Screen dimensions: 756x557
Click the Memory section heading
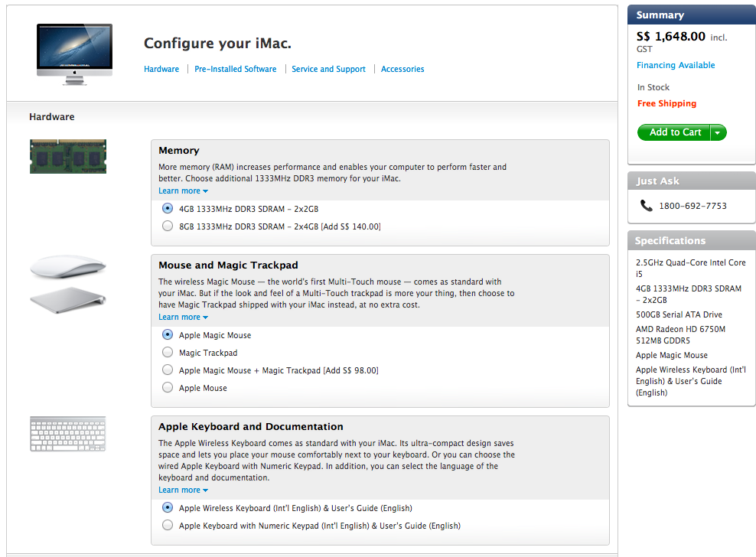click(x=179, y=151)
